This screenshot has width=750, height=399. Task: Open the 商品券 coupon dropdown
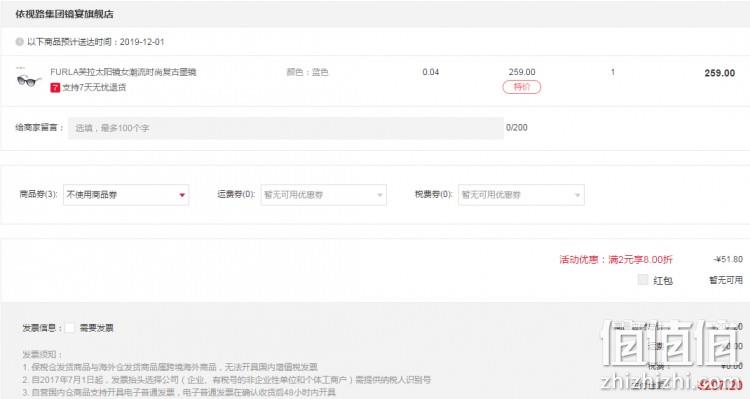coord(126,195)
